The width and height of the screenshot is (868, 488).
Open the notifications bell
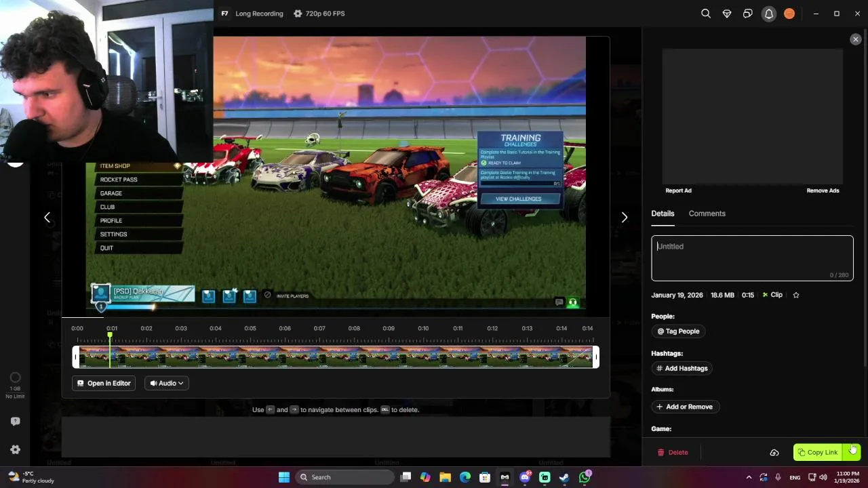(x=769, y=14)
